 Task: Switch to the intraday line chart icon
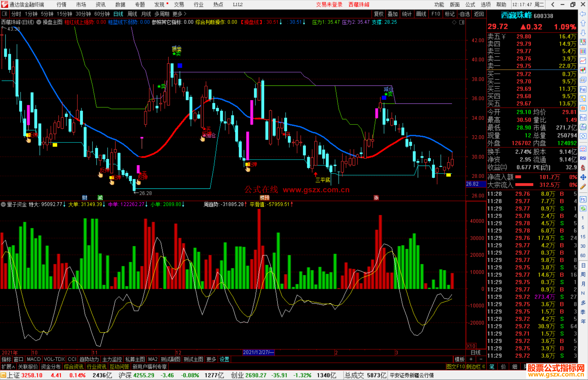point(583,61)
